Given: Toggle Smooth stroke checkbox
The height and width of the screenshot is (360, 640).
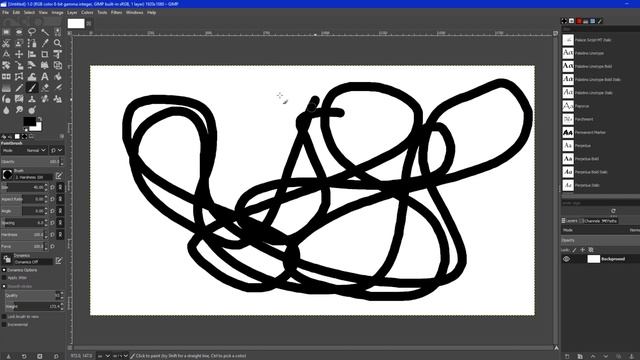Looking at the screenshot, I should (x=4, y=286).
